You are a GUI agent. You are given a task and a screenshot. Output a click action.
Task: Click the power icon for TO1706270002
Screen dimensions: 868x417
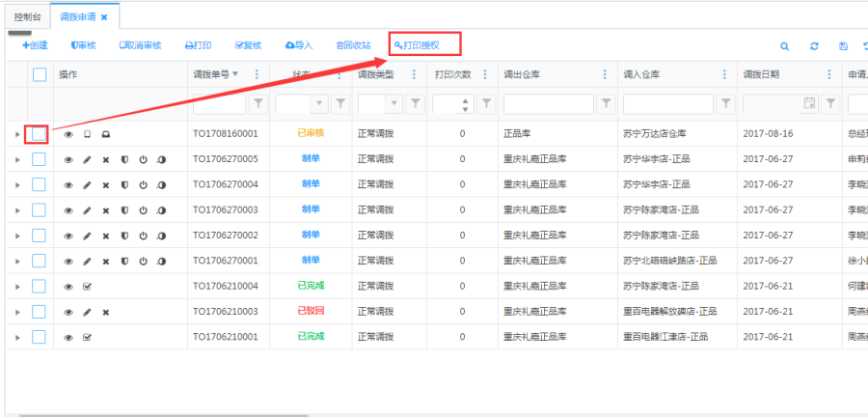[143, 236]
